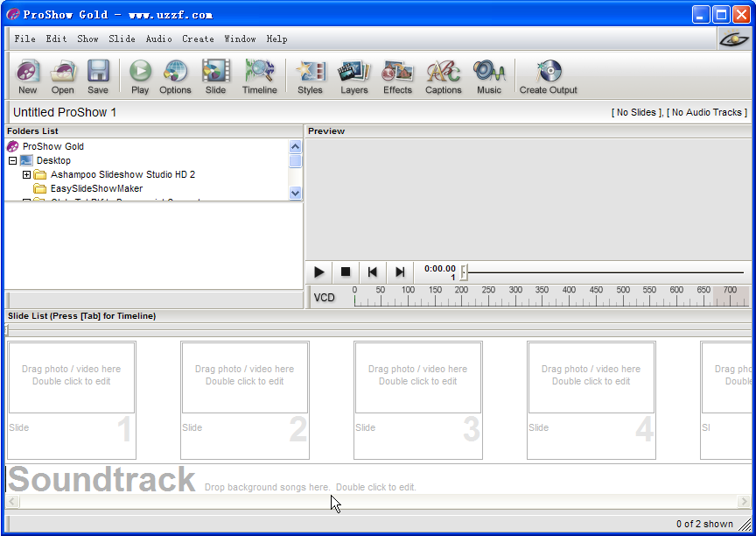Open the Edit menu
Image resolution: width=756 pixels, height=536 pixels.
[x=56, y=39]
